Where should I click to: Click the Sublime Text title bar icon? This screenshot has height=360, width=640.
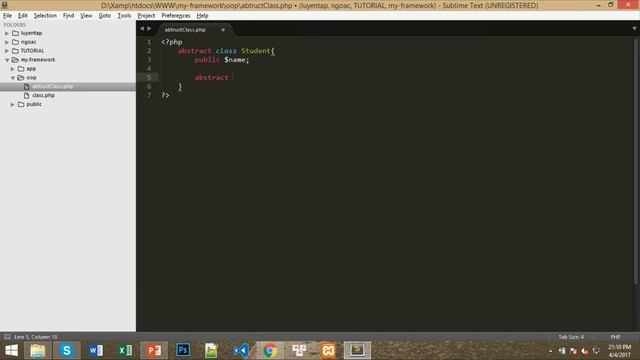tap(4, 5)
